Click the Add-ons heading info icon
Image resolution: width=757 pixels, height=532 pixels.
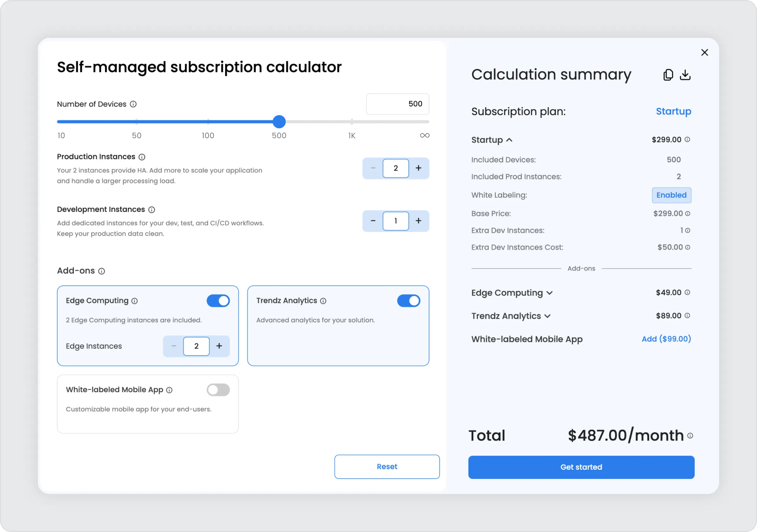tap(102, 271)
